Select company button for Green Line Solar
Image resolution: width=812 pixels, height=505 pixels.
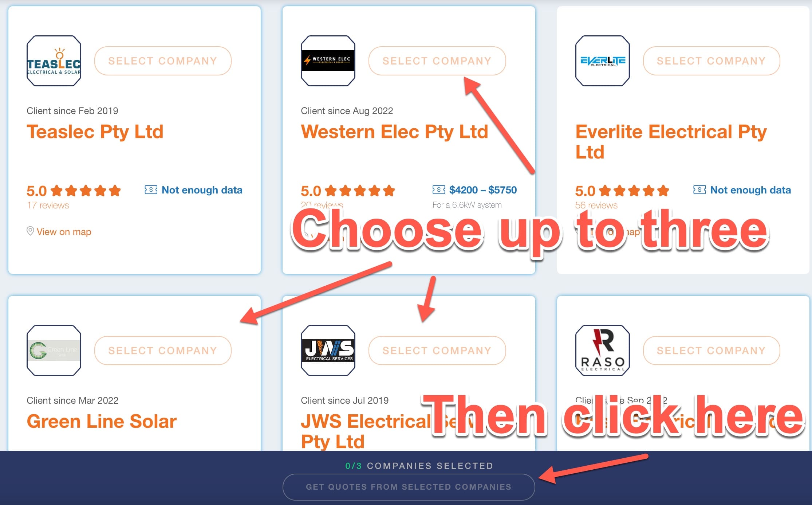[162, 349]
